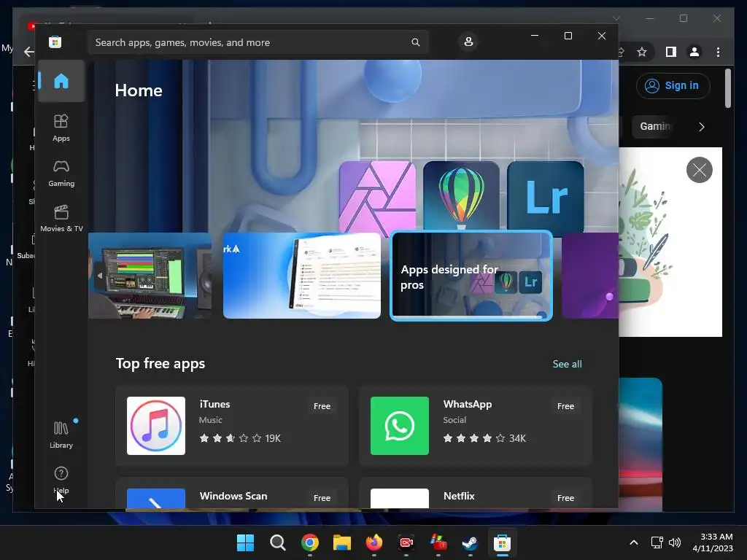747x560 pixels.
Task: Open the iTunes app icon
Action: coord(156,426)
